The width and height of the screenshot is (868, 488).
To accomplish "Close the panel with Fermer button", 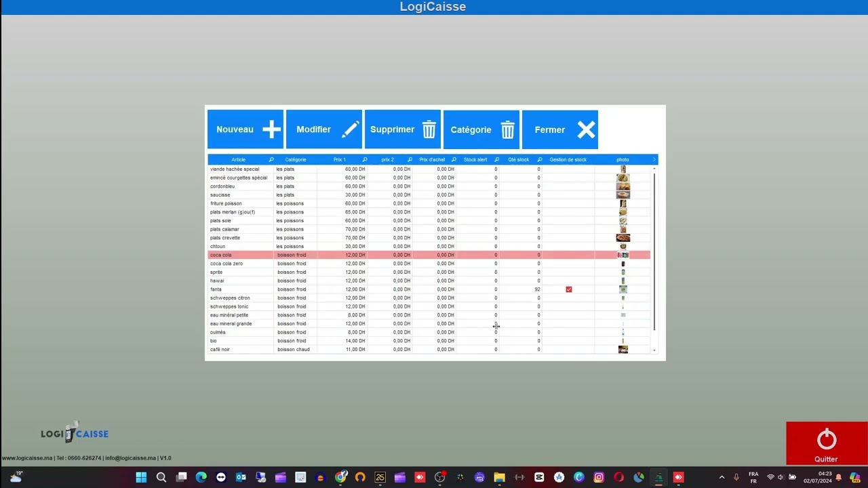I will pyautogui.click(x=560, y=129).
